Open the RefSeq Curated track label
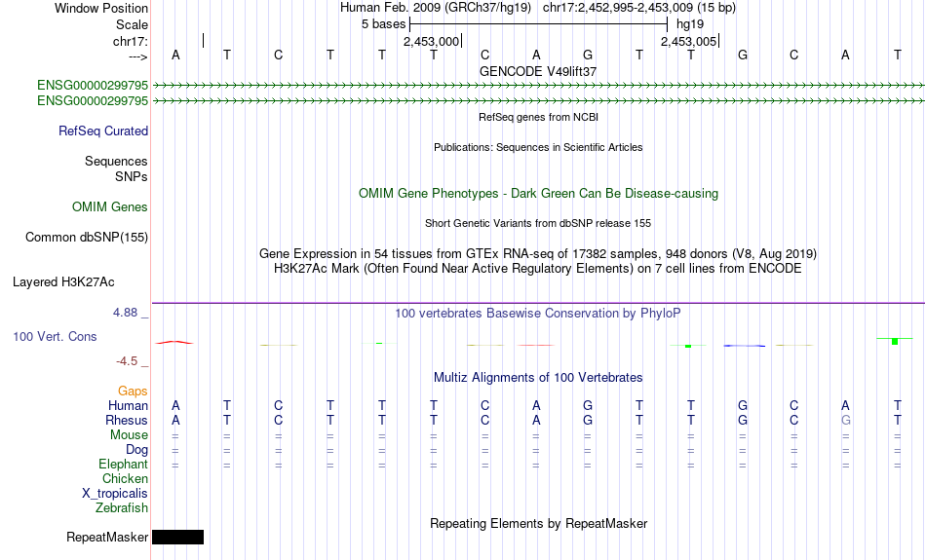The width and height of the screenshot is (926, 560). pyautogui.click(x=102, y=131)
